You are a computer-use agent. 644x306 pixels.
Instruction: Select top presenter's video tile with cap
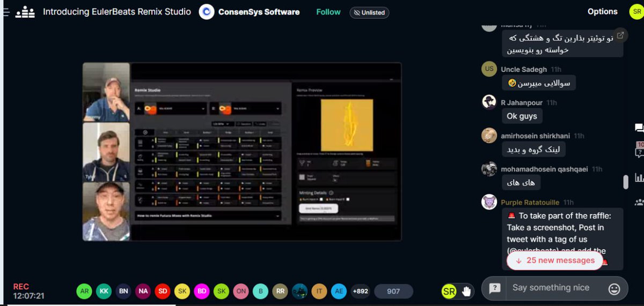pos(106,92)
